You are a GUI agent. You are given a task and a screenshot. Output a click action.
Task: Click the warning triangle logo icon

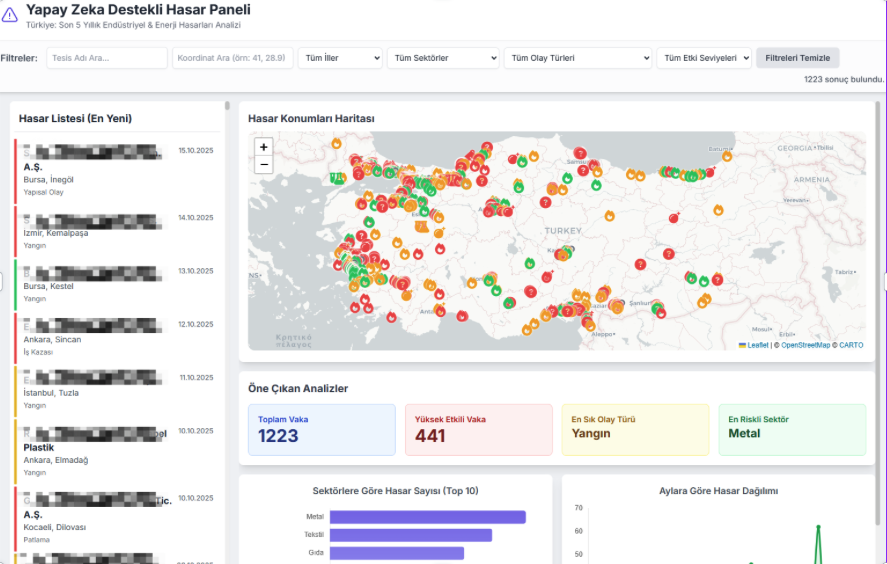click(x=10, y=15)
